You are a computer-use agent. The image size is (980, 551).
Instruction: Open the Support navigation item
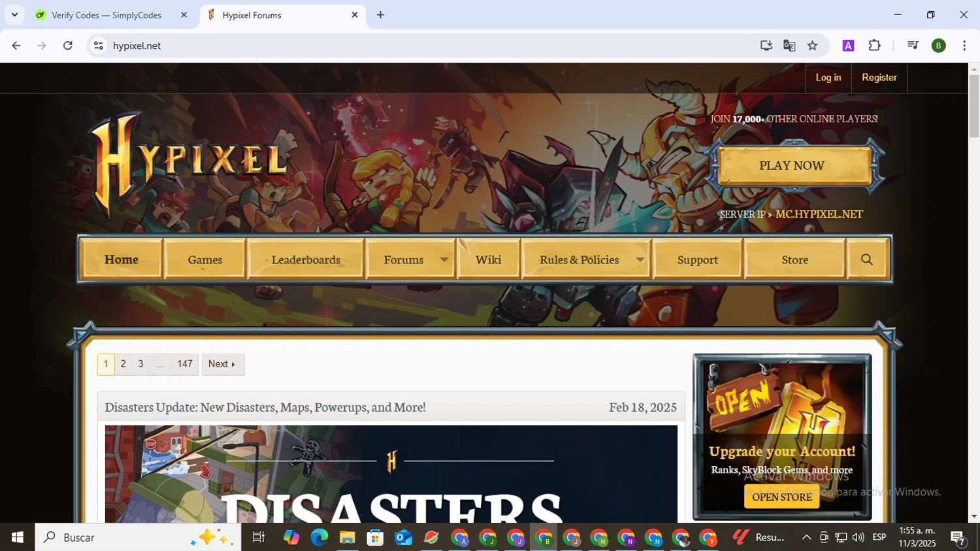click(698, 259)
